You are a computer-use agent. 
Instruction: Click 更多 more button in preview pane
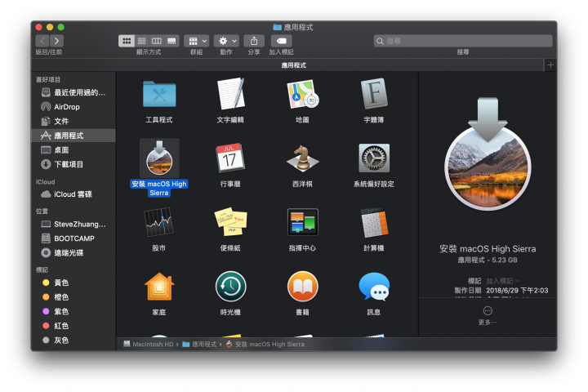click(x=488, y=315)
